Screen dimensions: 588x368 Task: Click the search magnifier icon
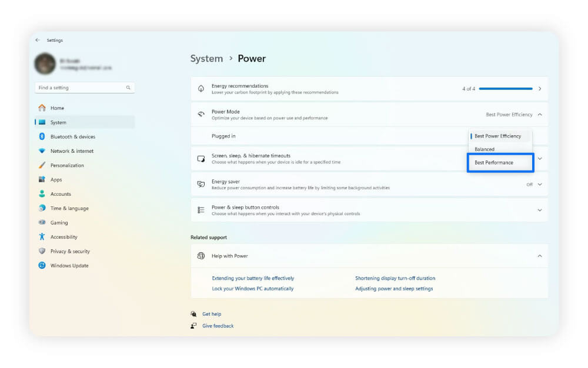[128, 88]
